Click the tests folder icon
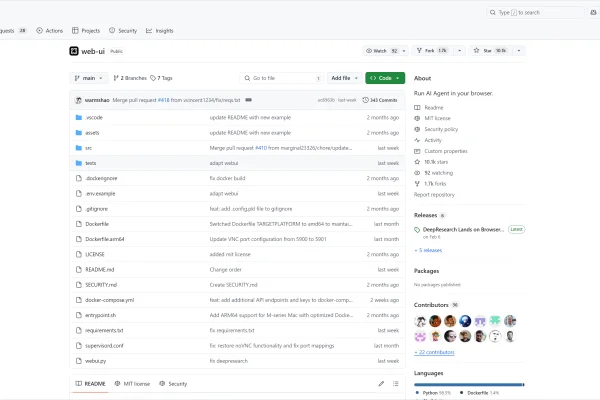600x400 pixels. [79, 163]
